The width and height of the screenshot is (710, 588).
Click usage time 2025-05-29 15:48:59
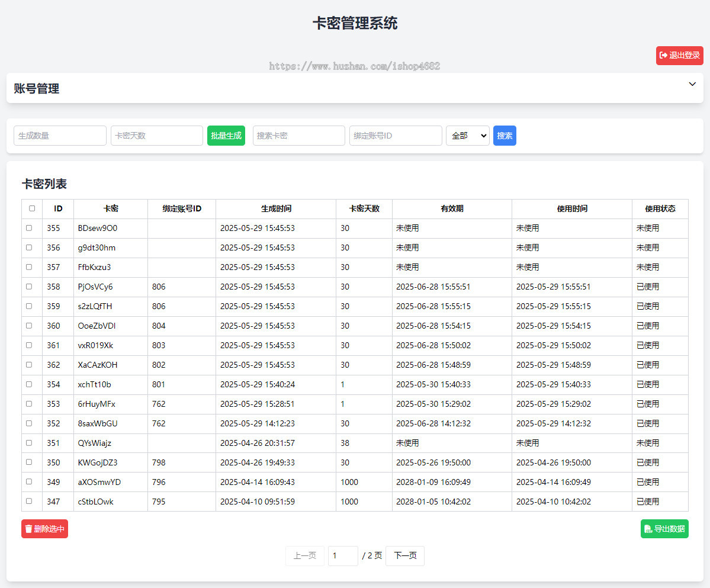coord(553,365)
